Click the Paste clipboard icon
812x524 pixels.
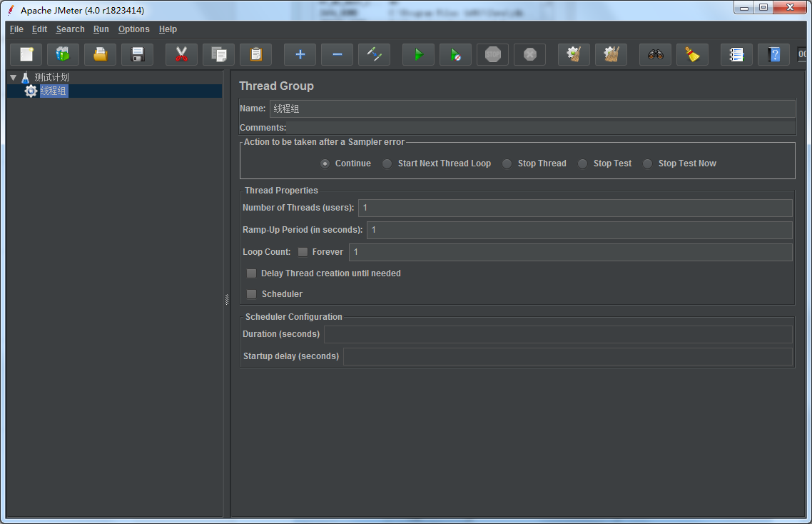pos(256,54)
